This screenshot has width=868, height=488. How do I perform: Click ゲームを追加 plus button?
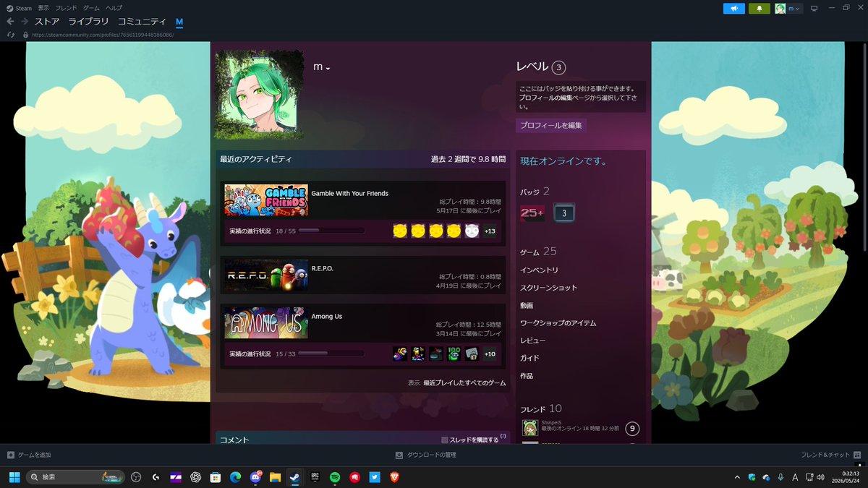tap(11, 455)
